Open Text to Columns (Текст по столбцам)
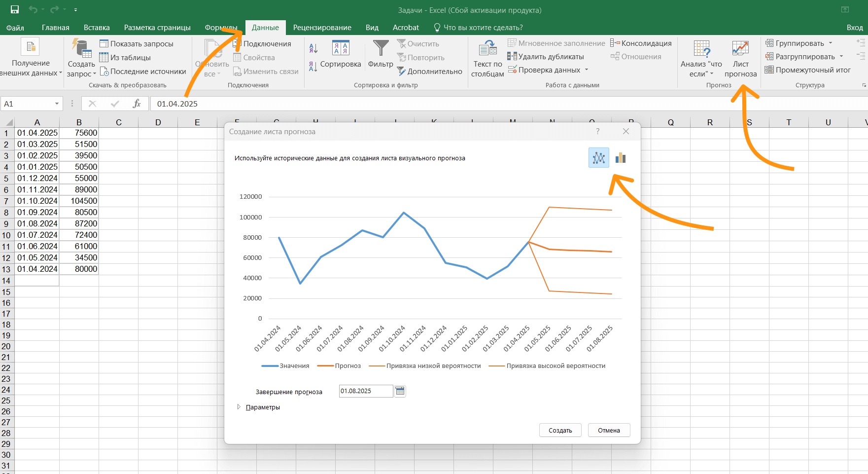868x474 pixels. (x=487, y=59)
